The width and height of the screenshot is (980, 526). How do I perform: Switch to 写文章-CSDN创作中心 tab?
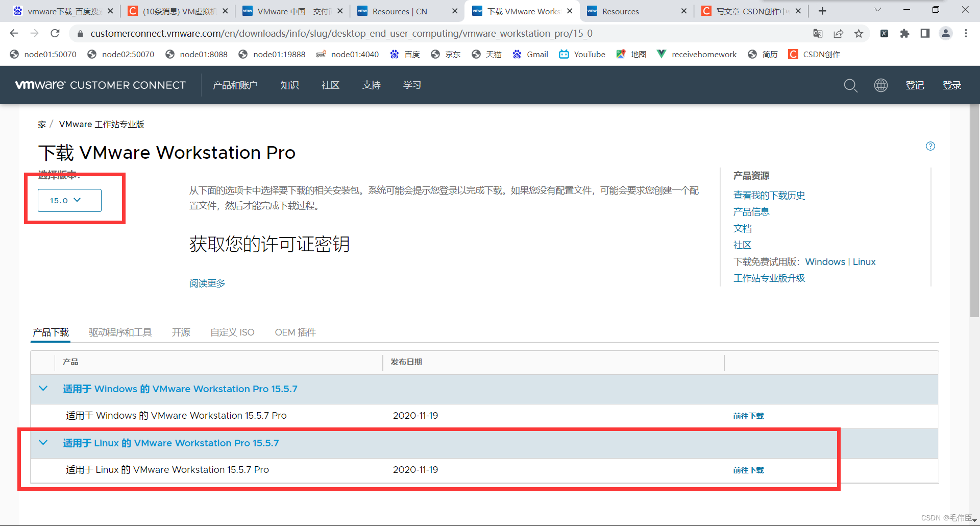[751, 11]
